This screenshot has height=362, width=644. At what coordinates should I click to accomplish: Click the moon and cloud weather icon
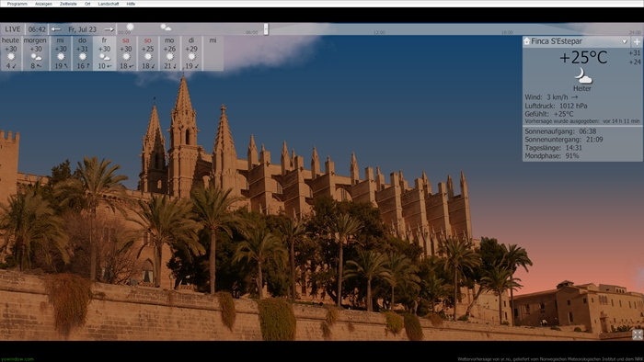[582, 75]
